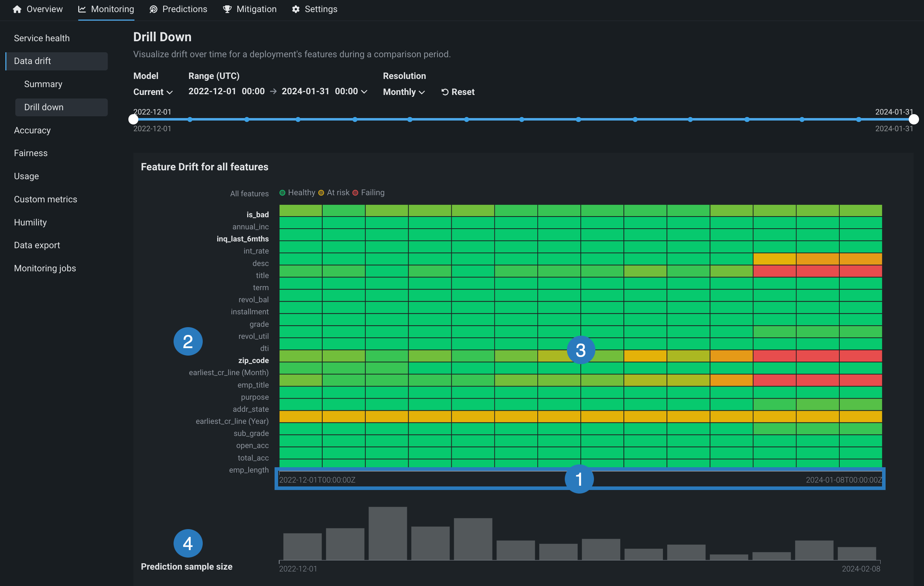Image resolution: width=924 pixels, height=586 pixels.
Task: Click the Predictions icon in top navigation
Action: point(154,9)
